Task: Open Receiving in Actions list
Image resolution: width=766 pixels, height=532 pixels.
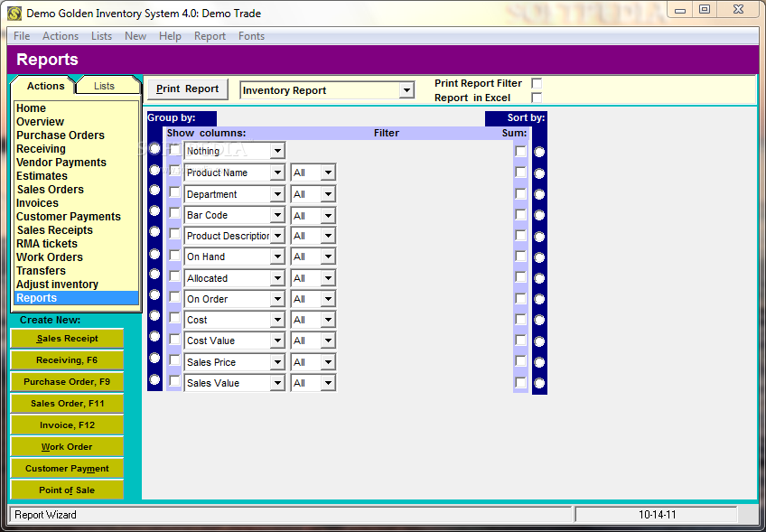Action: (76, 149)
